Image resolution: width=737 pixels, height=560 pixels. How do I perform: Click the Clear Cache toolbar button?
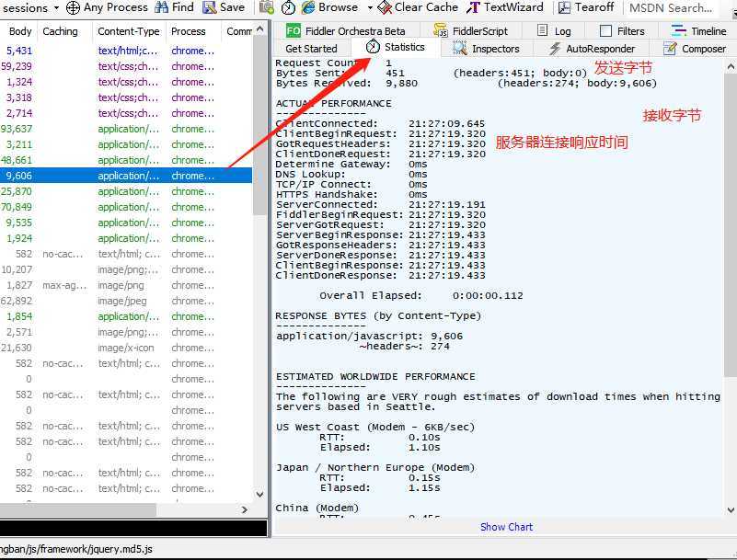coord(418,7)
